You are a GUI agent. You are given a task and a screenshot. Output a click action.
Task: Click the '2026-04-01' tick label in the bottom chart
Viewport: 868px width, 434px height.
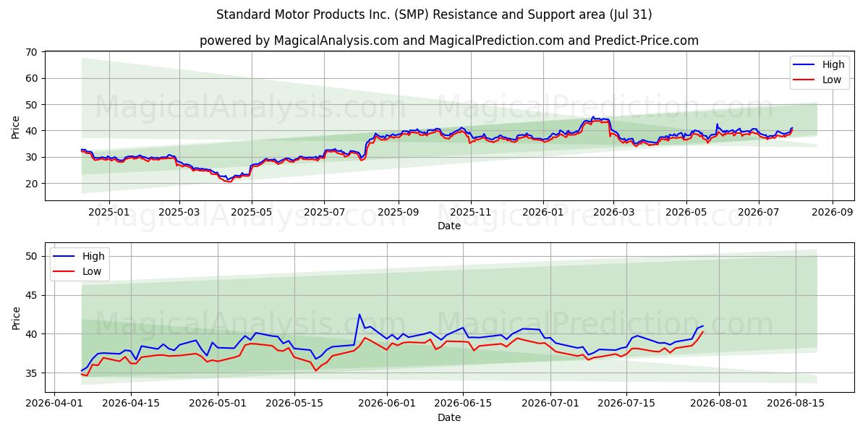pyautogui.click(x=54, y=404)
